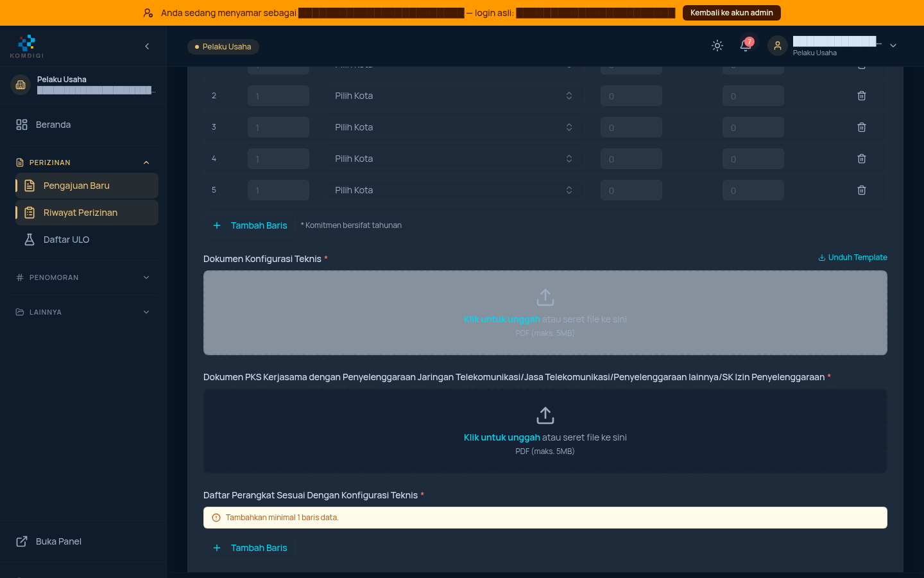Viewport: 924px width, 578px height.
Task: Click the impersonation user icon in orange banner
Action: click(148, 13)
